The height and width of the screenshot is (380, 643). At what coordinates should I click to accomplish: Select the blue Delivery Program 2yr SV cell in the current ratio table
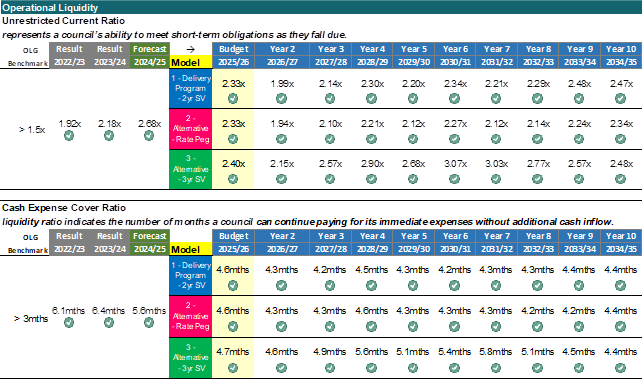click(x=191, y=89)
